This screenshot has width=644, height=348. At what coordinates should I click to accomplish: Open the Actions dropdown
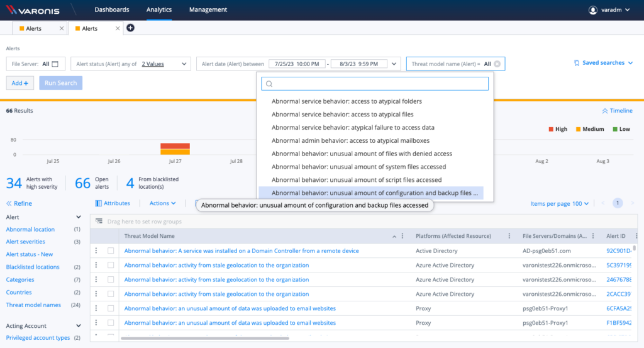coord(162,203)
